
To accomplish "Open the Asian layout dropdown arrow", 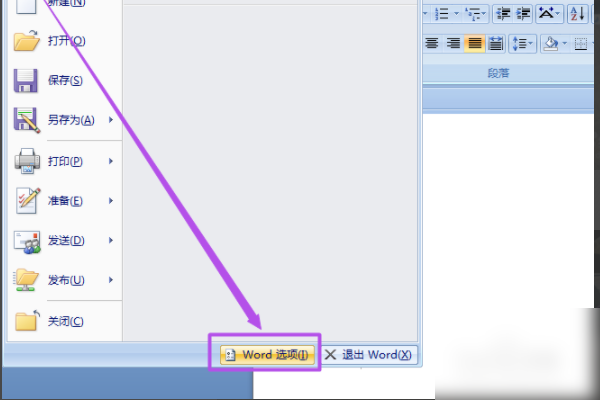I will coord(558,14).
